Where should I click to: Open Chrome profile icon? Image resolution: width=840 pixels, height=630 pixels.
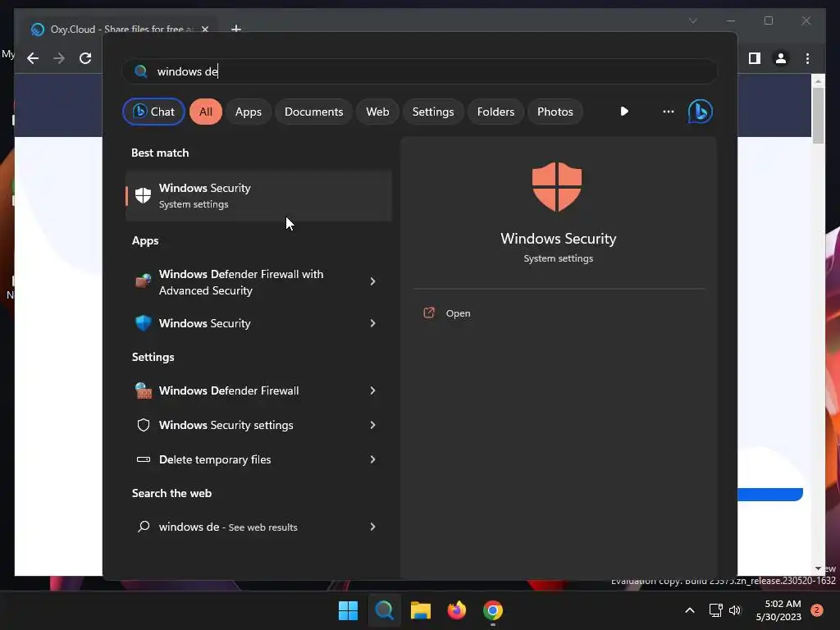tap(781, 58)
